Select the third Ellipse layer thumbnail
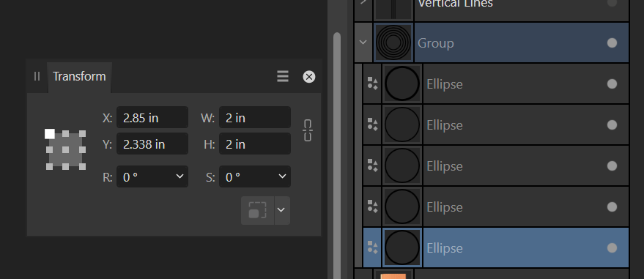 click(402, 165)
